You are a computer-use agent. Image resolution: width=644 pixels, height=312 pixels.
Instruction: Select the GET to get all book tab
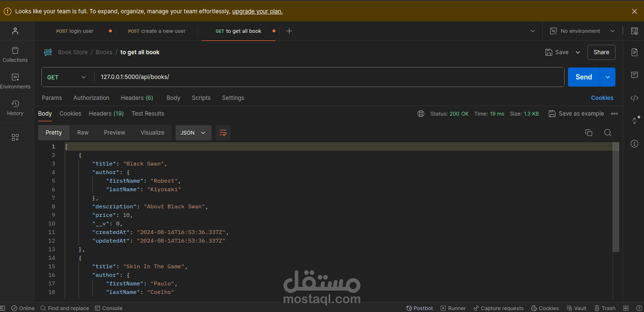coord(238,31)
